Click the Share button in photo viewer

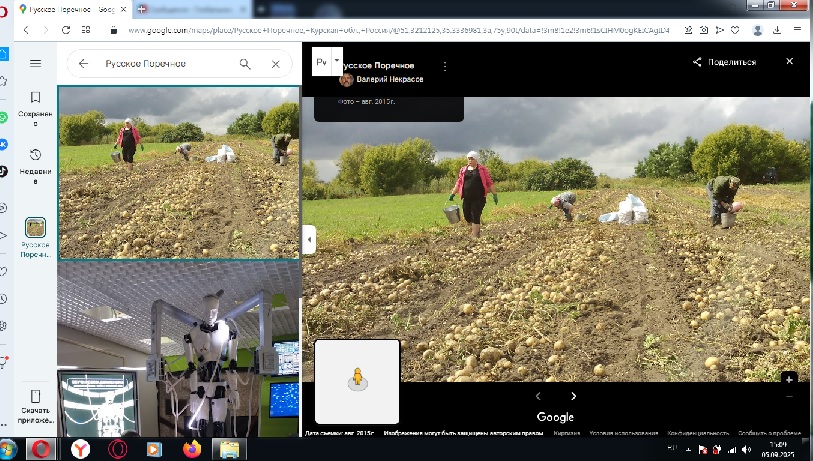pos(725,62)
